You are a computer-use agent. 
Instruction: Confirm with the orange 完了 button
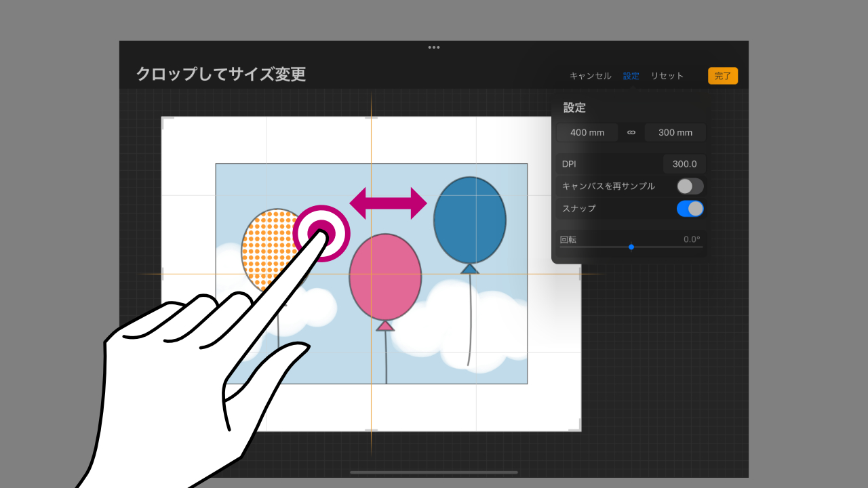pos(723,76)
